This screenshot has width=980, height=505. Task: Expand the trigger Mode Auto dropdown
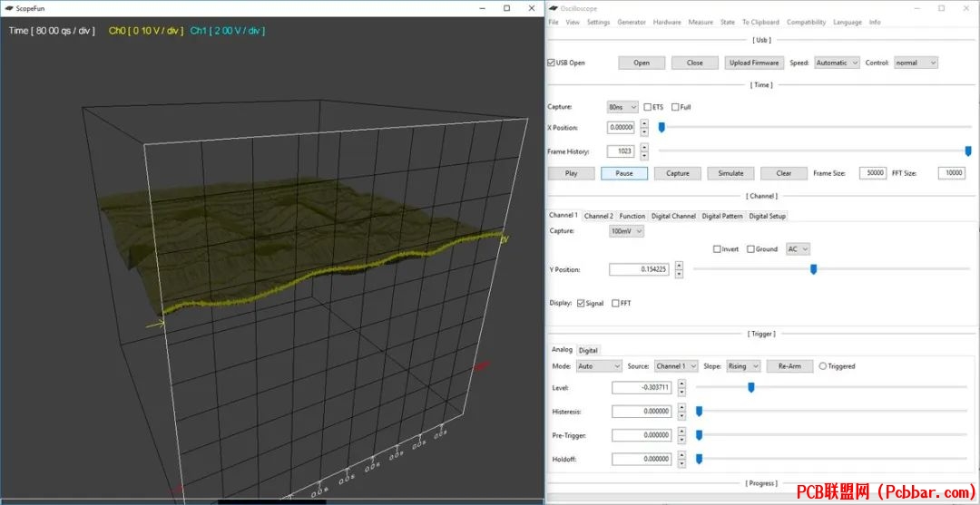[600, 366]
